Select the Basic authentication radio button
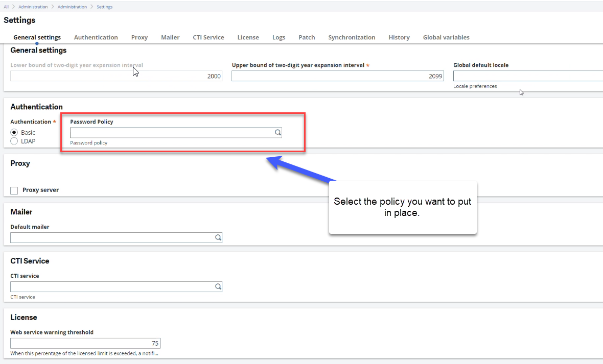 point(14,132)
